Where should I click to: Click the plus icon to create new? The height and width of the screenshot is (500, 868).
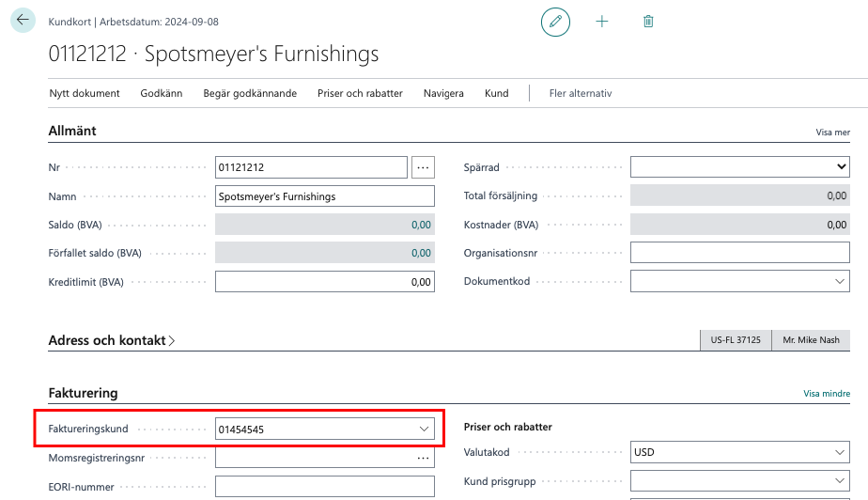tap(602, 21)
